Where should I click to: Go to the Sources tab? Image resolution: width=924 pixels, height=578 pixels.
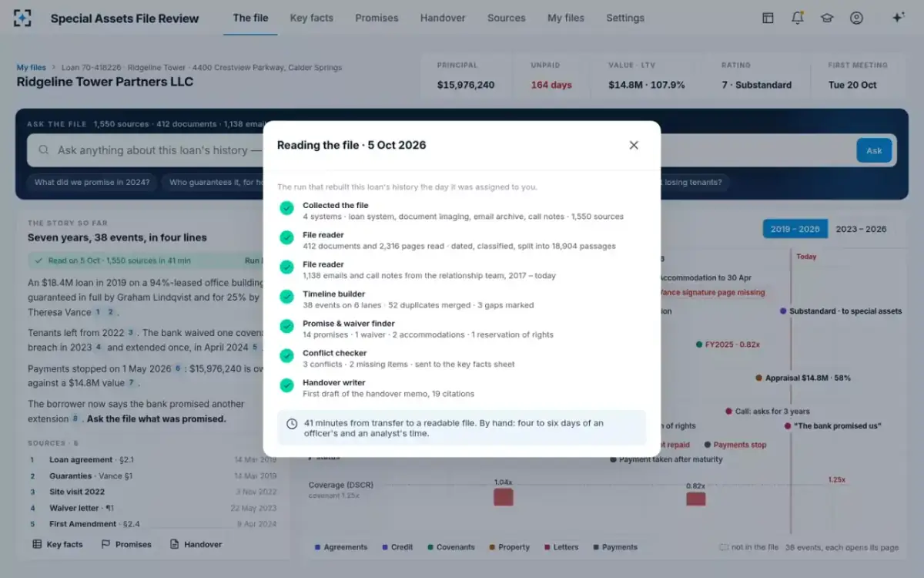coord(507,18)
